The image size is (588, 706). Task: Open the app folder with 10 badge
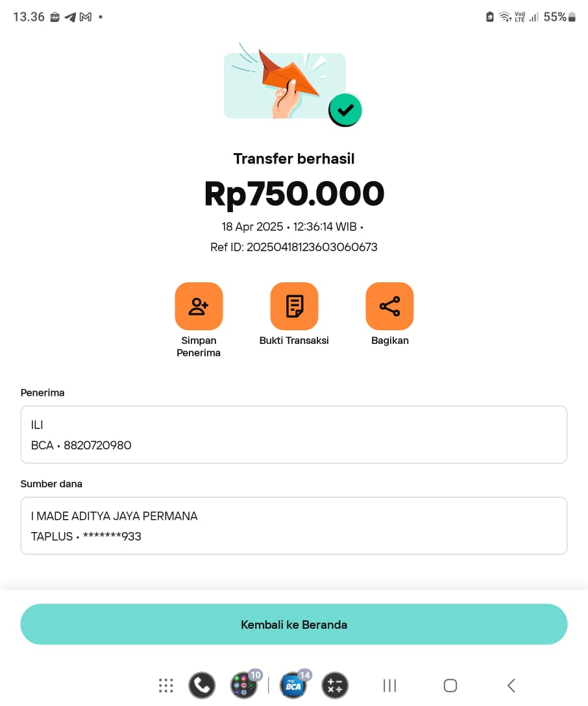[243, 685]
